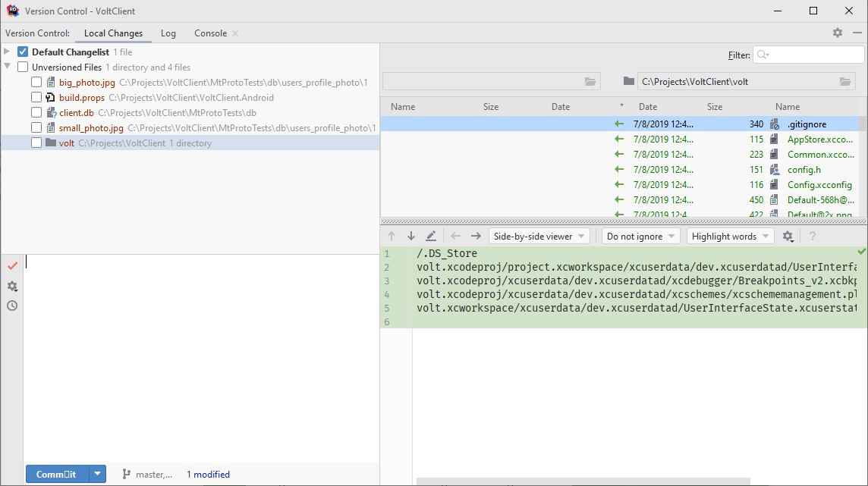The image size is (868, 486).
Task: Jump to previous difference with up arrow
Action: [x=392, y=237]
